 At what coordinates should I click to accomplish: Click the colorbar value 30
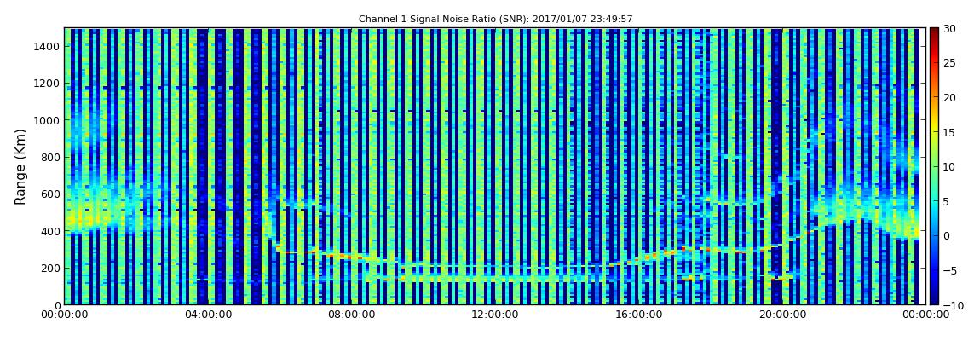tap(949, 28)
